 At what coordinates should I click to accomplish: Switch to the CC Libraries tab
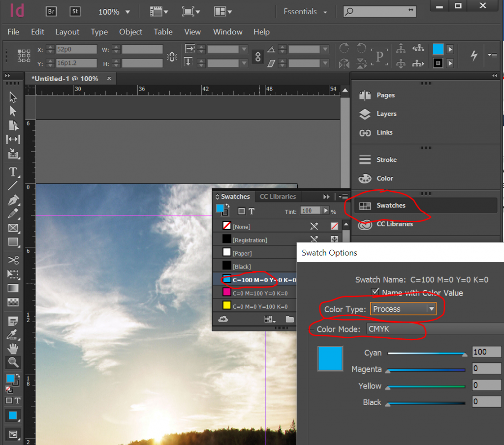(x=278, y=197)
